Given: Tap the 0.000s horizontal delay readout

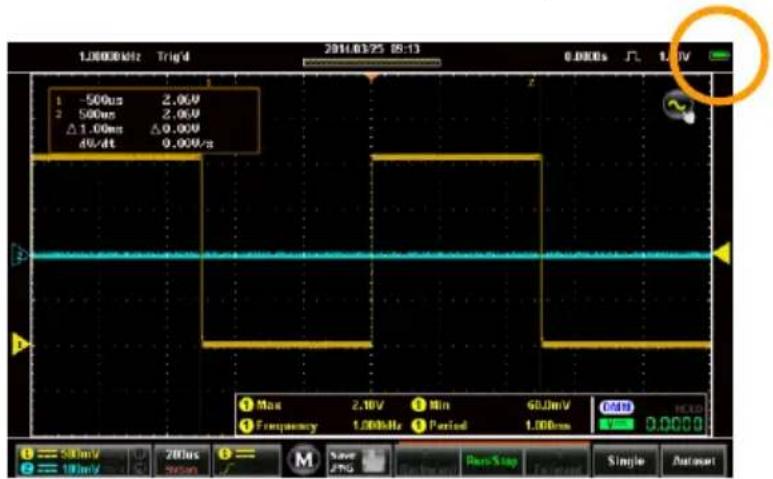Looking at the screenshot, I should (586, 57).
